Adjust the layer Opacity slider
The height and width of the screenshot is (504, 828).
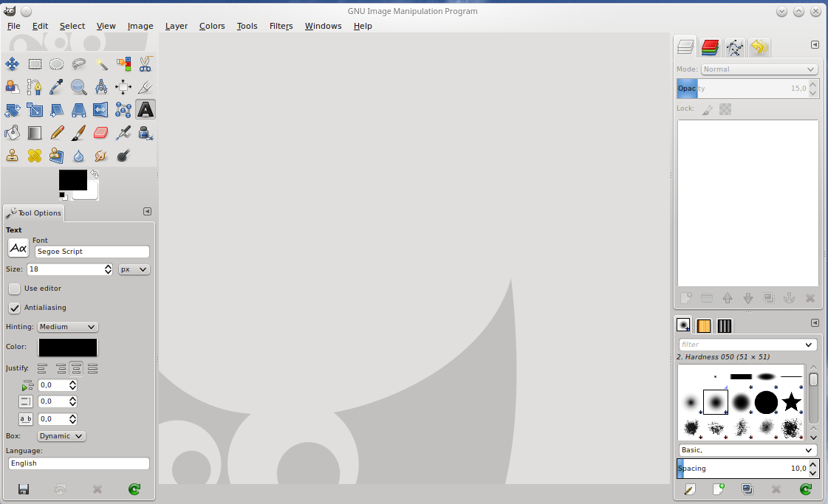click(x=742, y=89)
